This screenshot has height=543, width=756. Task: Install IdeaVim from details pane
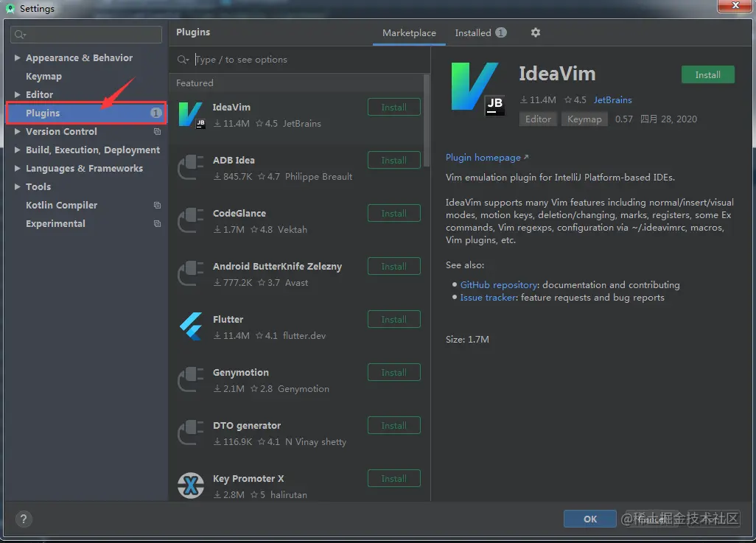[707, 74]
